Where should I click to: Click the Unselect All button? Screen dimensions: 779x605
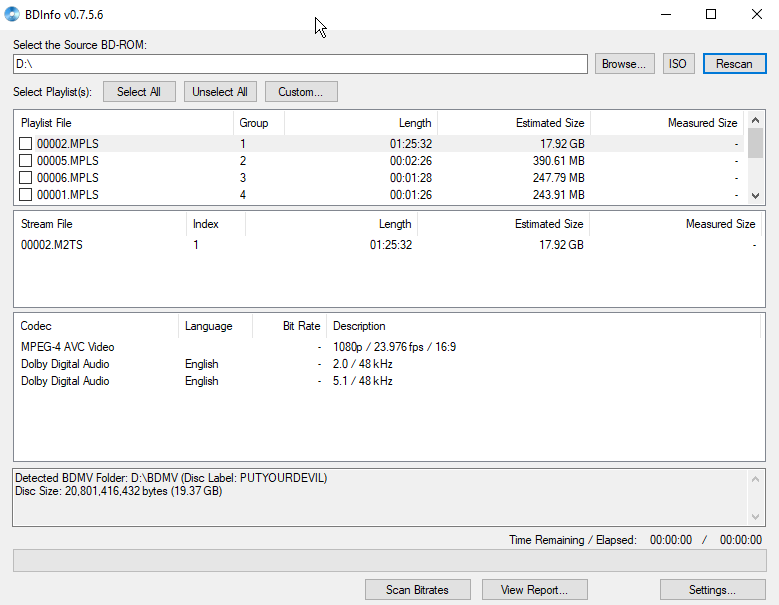[x=220, y=92]
